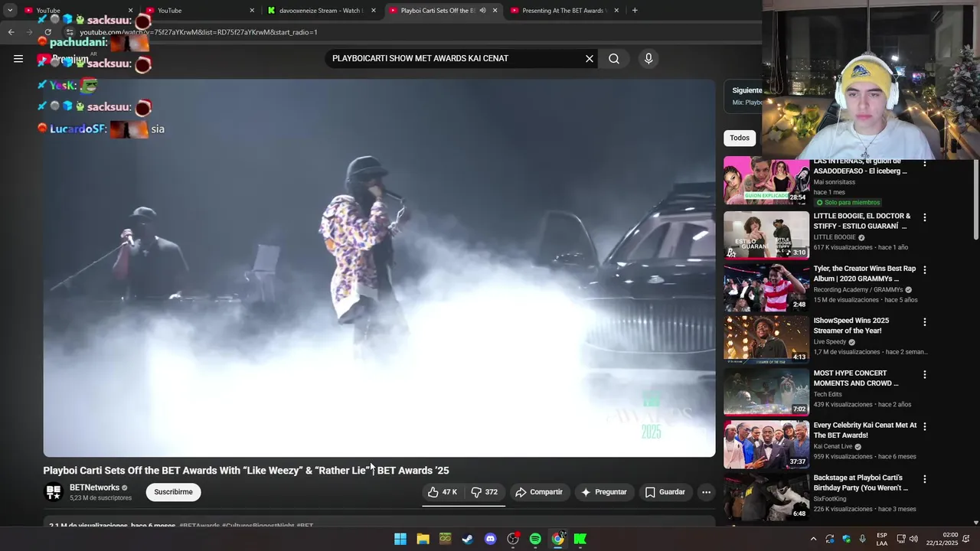
Task: Clear the YouTube search box text
Action: 590,58
